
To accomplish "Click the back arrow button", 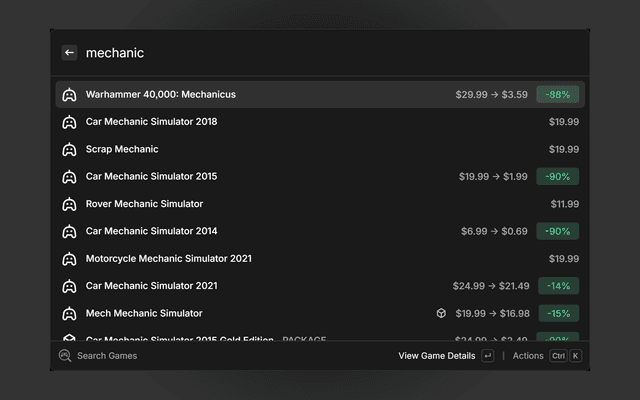I will pos(69,53).
